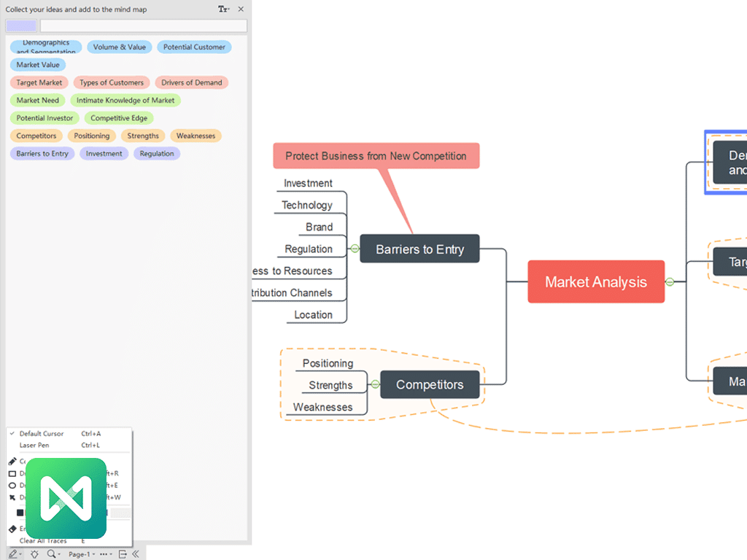
Task: Click the EdrawMind logo icon
Action: click(66, 498)
